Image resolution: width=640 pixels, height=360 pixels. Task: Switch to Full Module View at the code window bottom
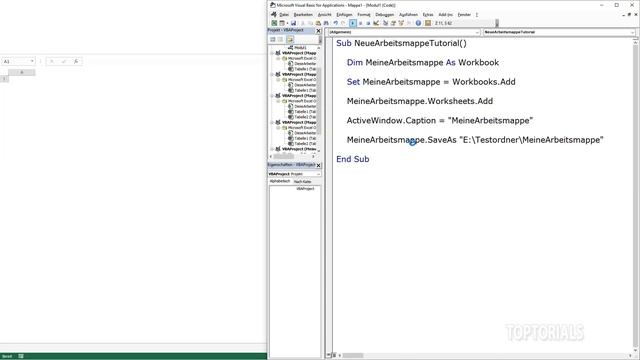[333, 356]
